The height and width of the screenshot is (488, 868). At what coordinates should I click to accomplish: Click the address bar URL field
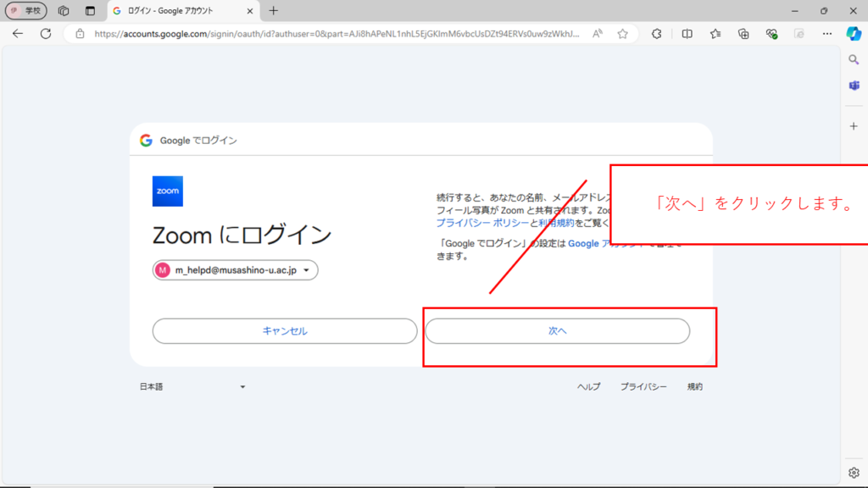click(x=337, y=34)
